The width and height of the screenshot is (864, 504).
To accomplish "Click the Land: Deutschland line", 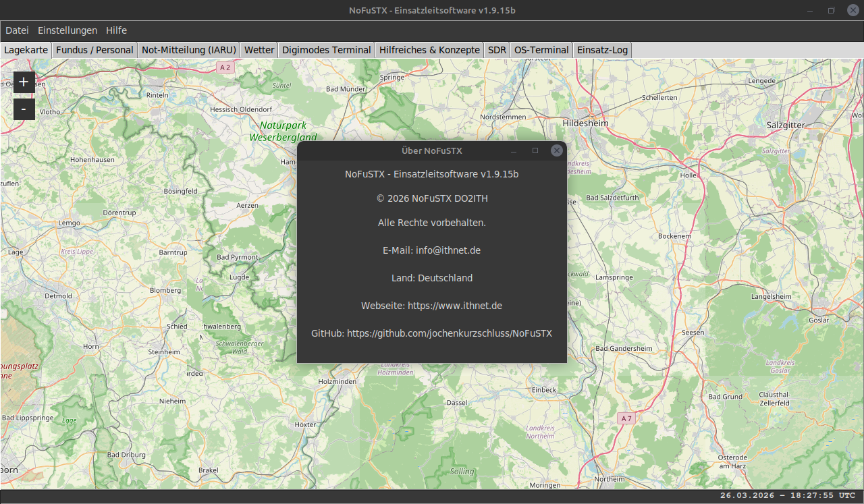I will click(432, 278).
